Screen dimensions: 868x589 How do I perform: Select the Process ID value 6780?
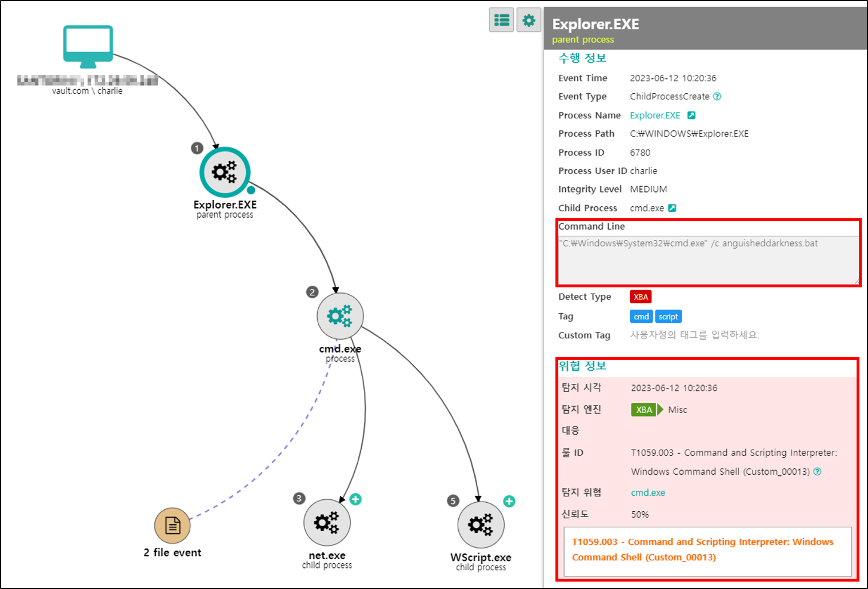click(640, 153)
